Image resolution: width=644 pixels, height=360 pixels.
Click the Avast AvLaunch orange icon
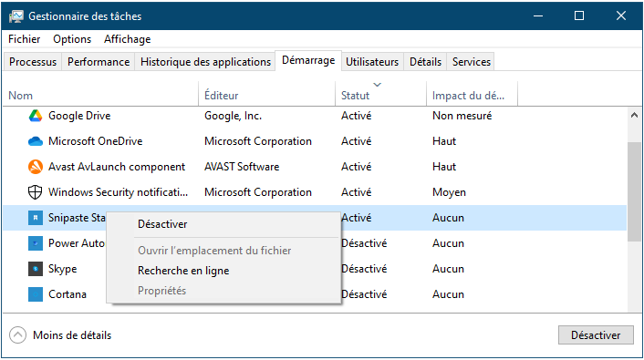pos(36,167)
